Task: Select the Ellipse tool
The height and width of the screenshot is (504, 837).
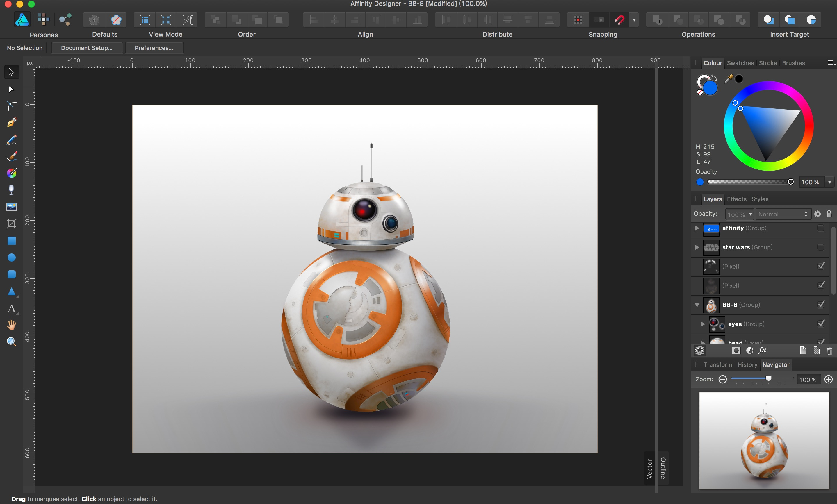Action: [11, 258]
